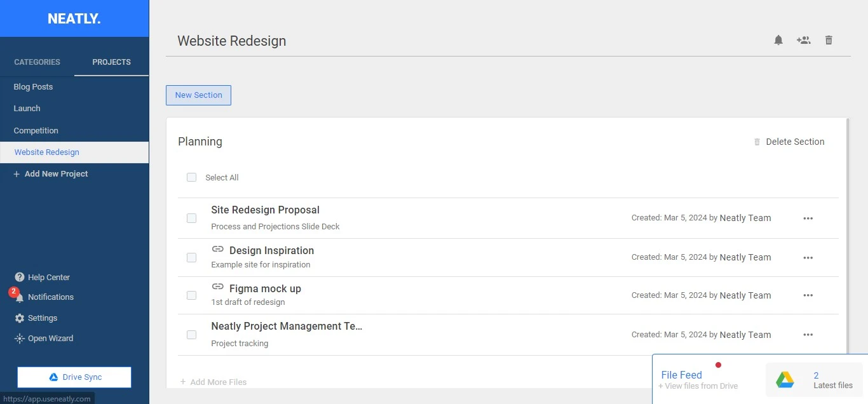Viewport: 868px width, 404px height.
Task: Click the link icon next to Design Inspiration
Action: pyautogui.click(x=218, y=249)
